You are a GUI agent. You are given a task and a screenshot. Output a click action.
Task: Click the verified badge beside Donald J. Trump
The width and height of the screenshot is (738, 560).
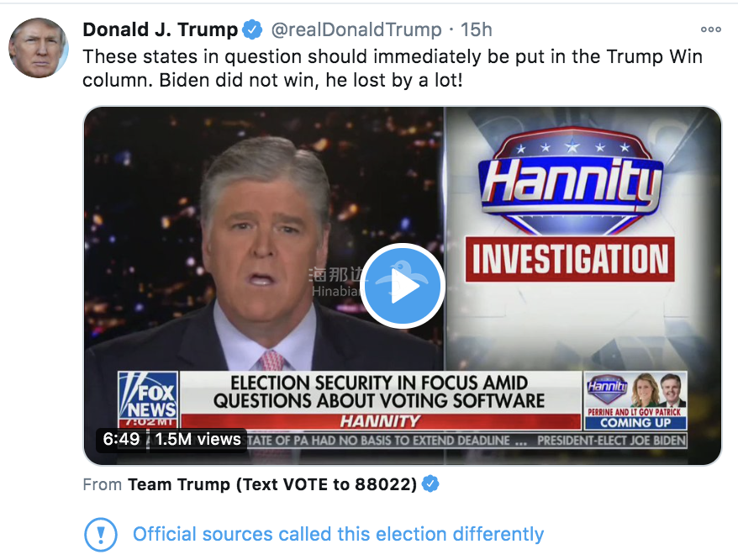(x=252, y=30)
